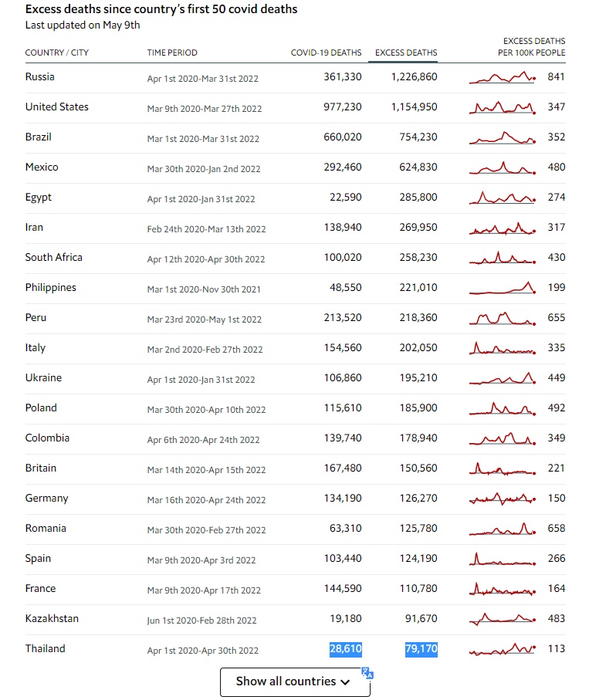Image resolution: width=589 pixels, height=700 pixels.
Task: Sort by COVID-19 Deaths column header
Action: 326,52
